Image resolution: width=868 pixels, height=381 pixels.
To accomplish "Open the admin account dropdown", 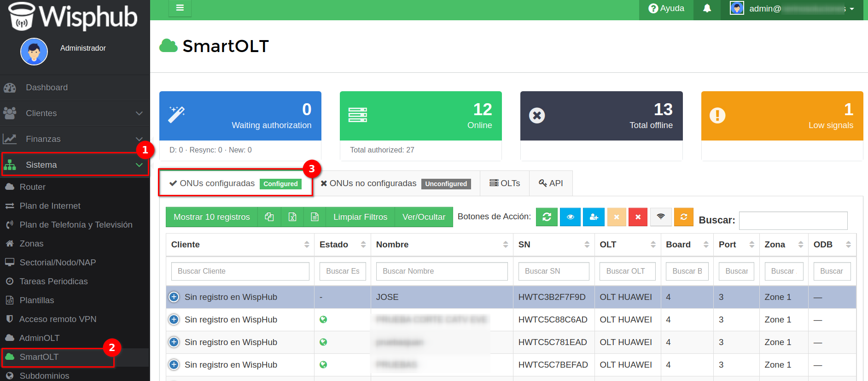I will click(792, 9).
